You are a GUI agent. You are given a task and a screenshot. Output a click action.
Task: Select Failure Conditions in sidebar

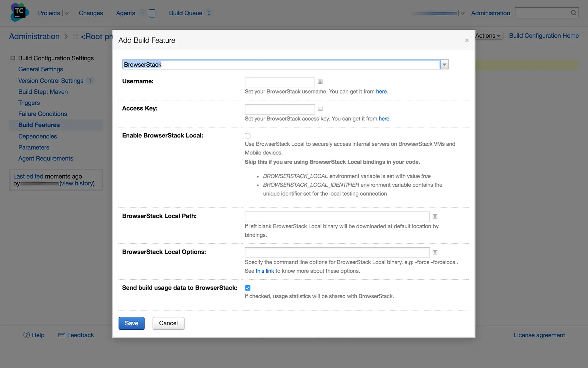(x=42, y=114)
